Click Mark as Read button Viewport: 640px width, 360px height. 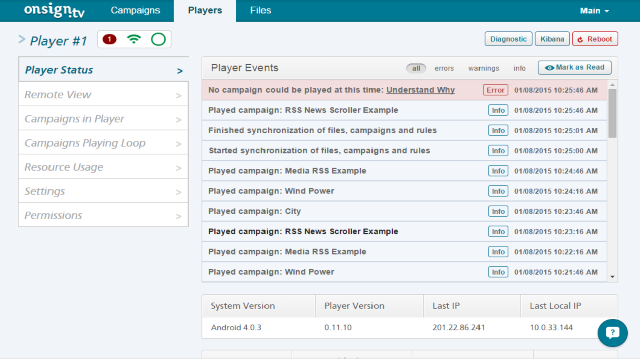[x=575, y=68]
